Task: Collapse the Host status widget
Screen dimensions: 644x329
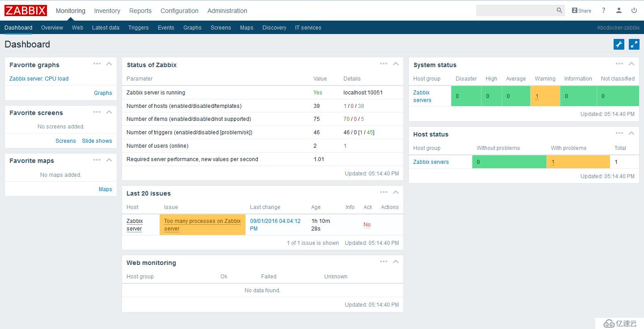Action: coord(631,133)
